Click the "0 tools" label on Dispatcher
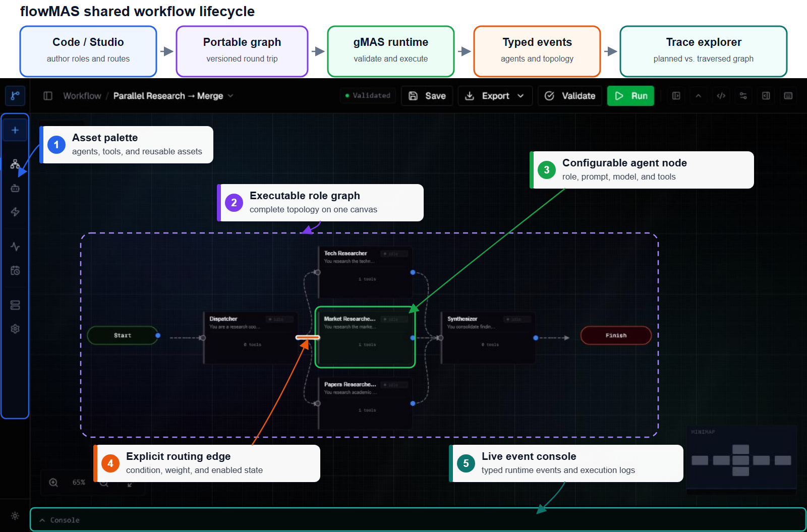The width and height of the screenshot is (807, 532). (x=253, y=344)
